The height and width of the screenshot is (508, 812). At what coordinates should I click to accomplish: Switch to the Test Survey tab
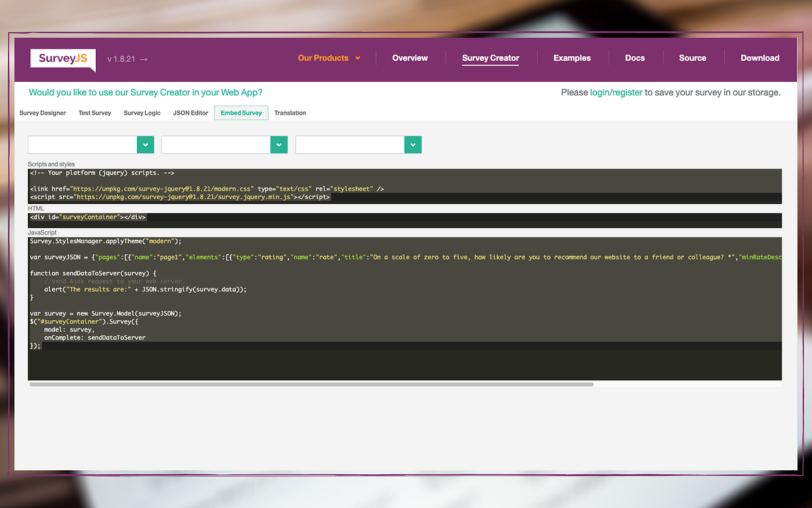click(95, 113)
